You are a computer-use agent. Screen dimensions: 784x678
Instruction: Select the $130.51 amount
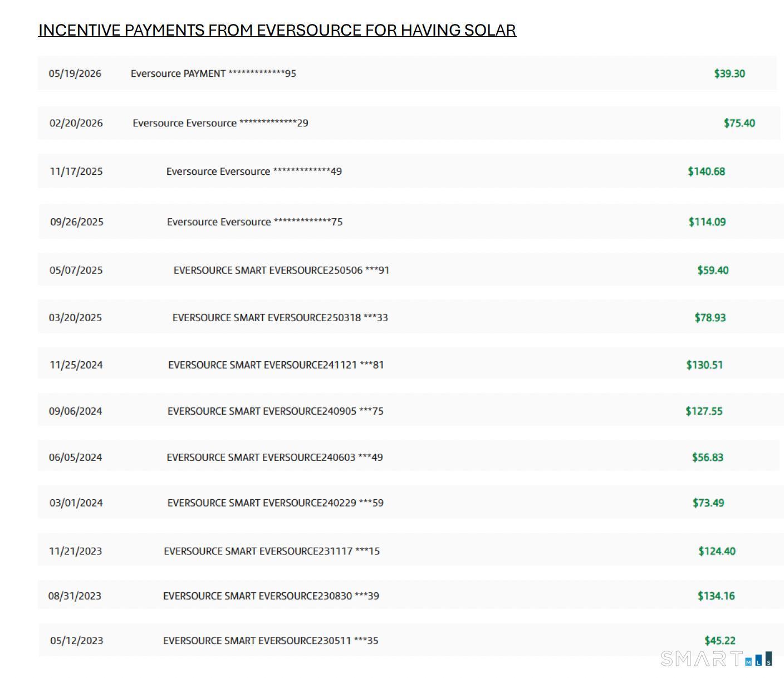coord(705,365)
